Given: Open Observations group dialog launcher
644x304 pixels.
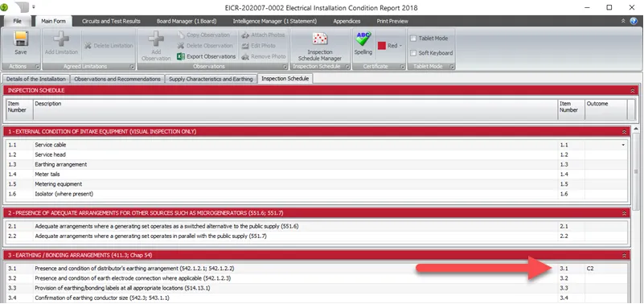Looking at the screenshot, I should (x=285, y=67).
